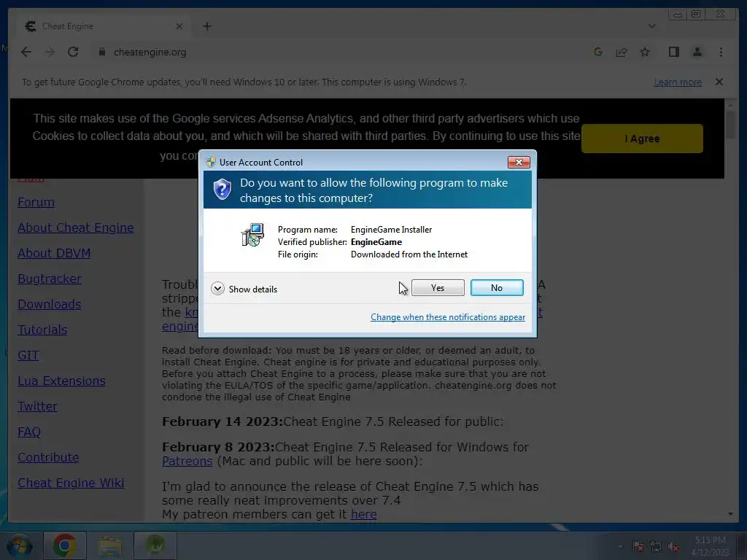The image size is (747, 560).
Task: Open tab search dropdown arrow
Action: tap(651, 26)
